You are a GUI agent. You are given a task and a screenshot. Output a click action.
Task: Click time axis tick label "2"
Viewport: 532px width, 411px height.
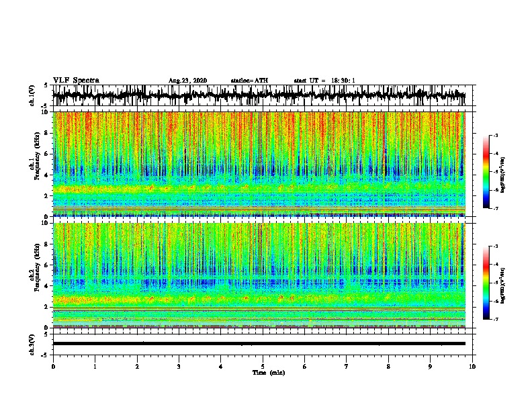[137, 367]
